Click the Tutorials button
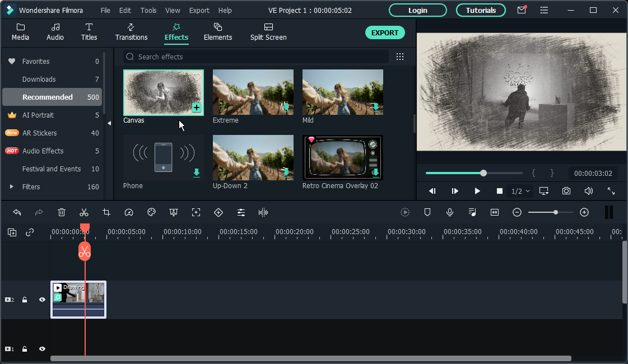628x364 pixels. pyautogui.click(x=480, y=10)
